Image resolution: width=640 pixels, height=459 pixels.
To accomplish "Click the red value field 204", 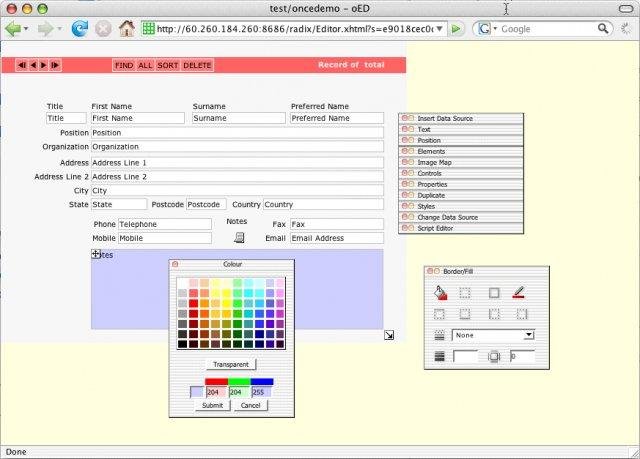I will coord(216,392).
